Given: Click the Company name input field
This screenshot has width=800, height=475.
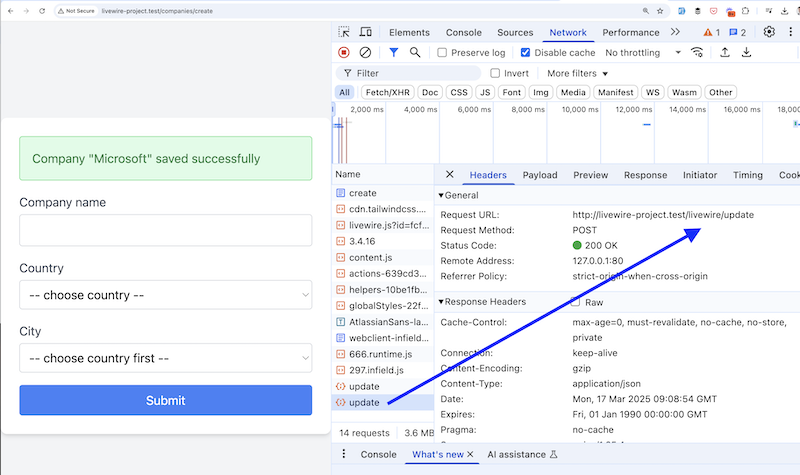Looking at the screenshot, I should coord(166,230).
